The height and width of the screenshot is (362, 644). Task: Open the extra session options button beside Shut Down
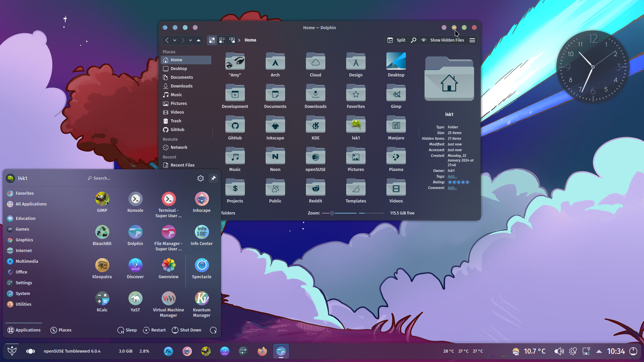[213, 330]
